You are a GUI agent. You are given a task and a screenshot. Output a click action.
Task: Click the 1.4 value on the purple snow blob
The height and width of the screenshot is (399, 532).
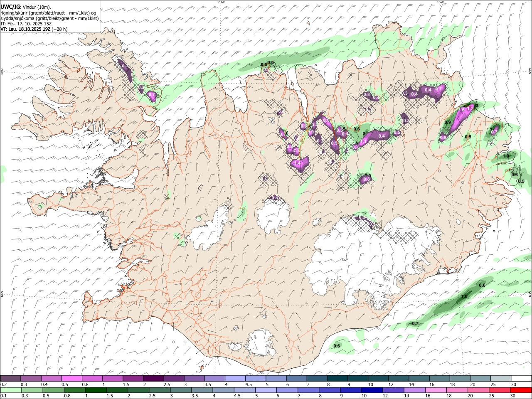(x=297, y=164)
